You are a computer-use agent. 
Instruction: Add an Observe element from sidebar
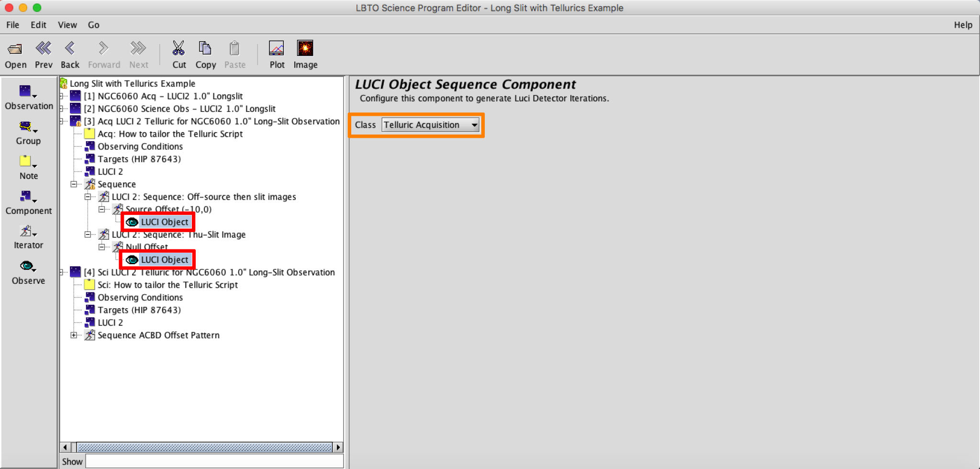tap(28, 273)
